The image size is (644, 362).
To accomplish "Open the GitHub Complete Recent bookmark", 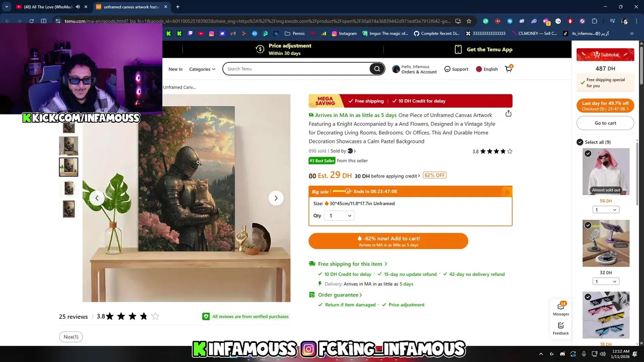I will (436, 34).
